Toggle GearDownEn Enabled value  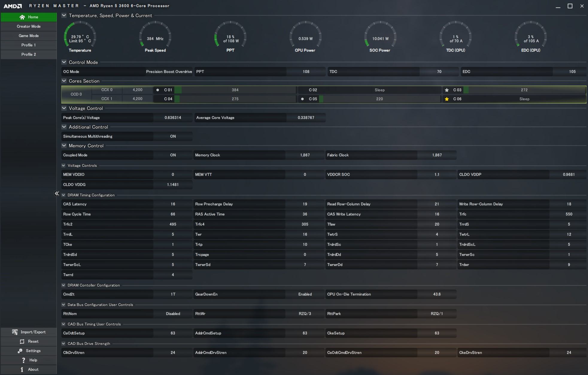(305, 294)
